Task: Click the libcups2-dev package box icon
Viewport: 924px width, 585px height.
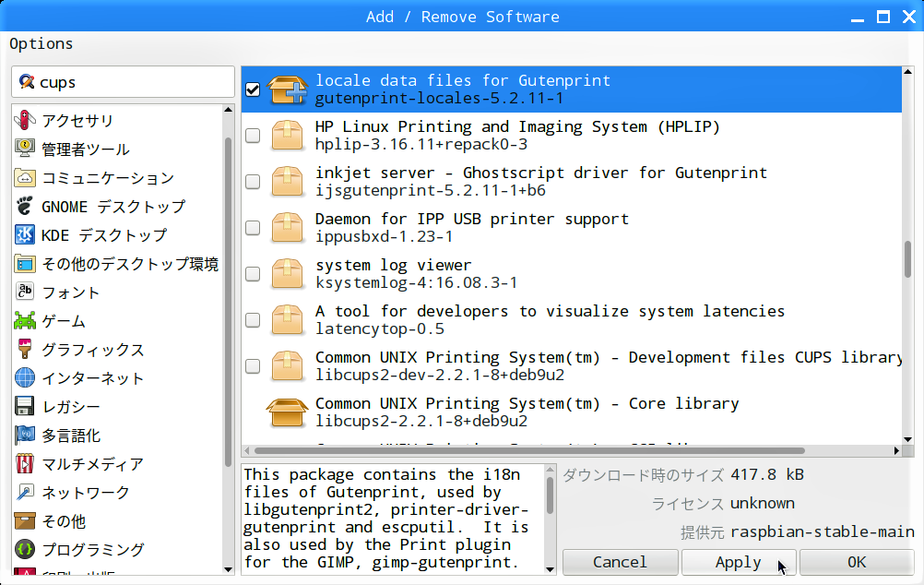Action: [287, 365]
